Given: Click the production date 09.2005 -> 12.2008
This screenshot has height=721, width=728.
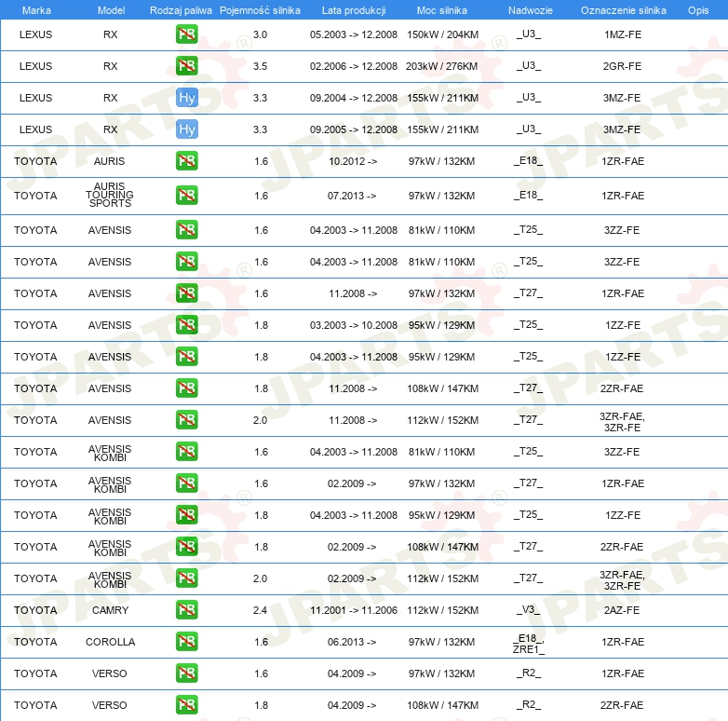Looking at the screenshot, I should (x=354, y=129).
